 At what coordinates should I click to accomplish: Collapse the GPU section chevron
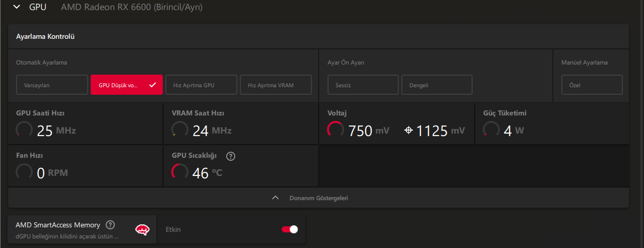point(17,7)
